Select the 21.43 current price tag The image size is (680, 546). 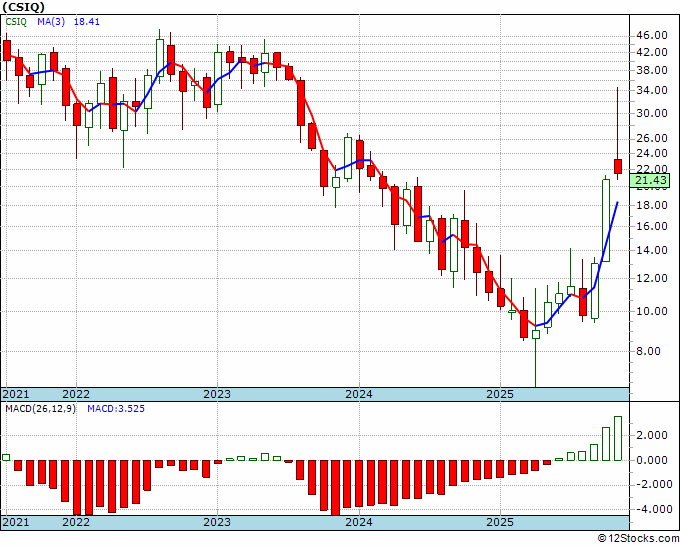coord(652,180)
